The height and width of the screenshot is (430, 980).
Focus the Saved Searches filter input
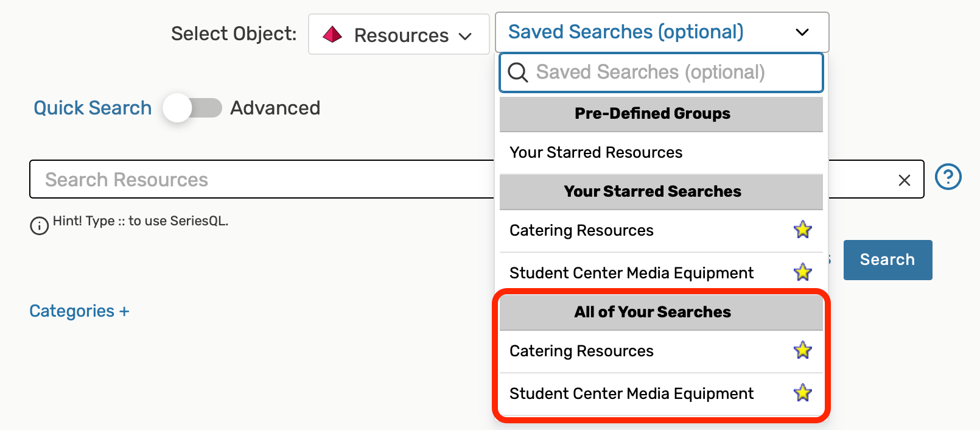click(670, 72)
